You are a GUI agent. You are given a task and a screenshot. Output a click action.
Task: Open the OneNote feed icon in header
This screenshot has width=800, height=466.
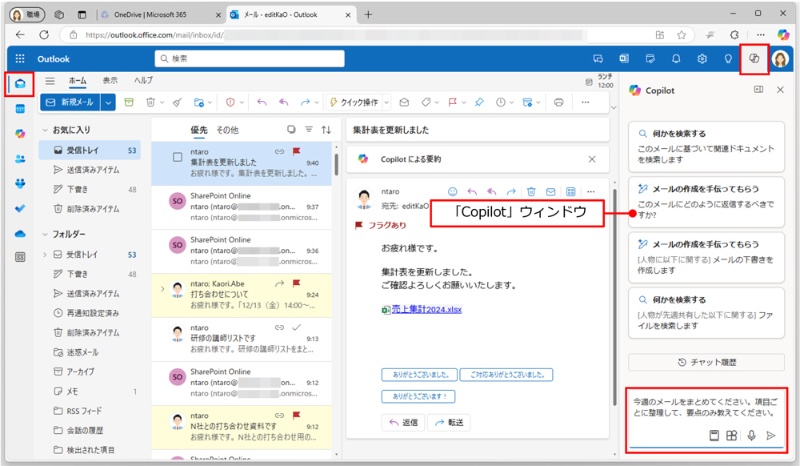point(624,59)
